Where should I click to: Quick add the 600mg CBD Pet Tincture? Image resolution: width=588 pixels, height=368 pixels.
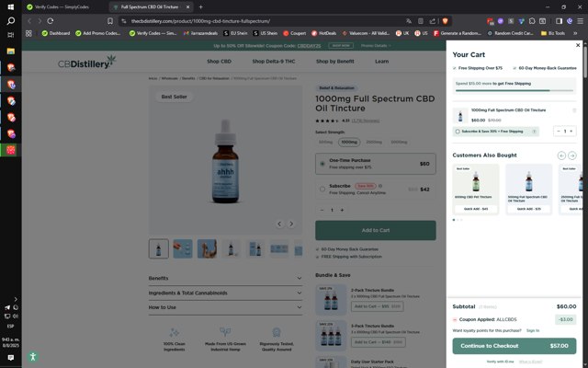[476, 209]
